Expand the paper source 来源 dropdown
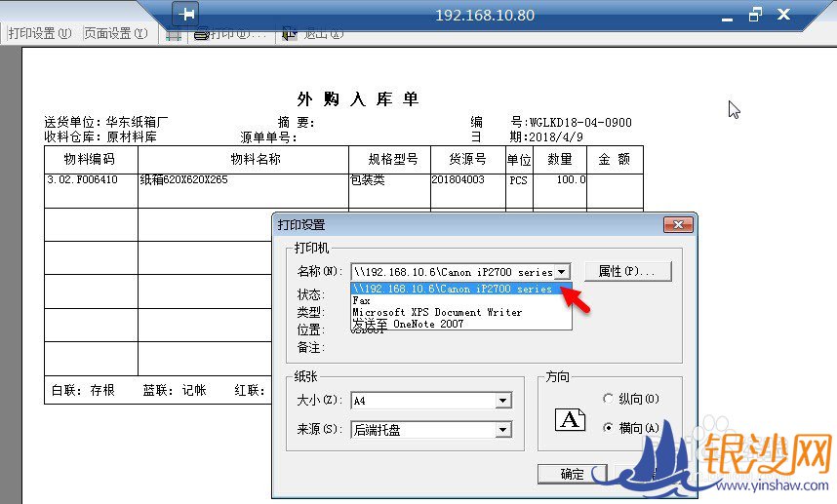 click(502, 430)
